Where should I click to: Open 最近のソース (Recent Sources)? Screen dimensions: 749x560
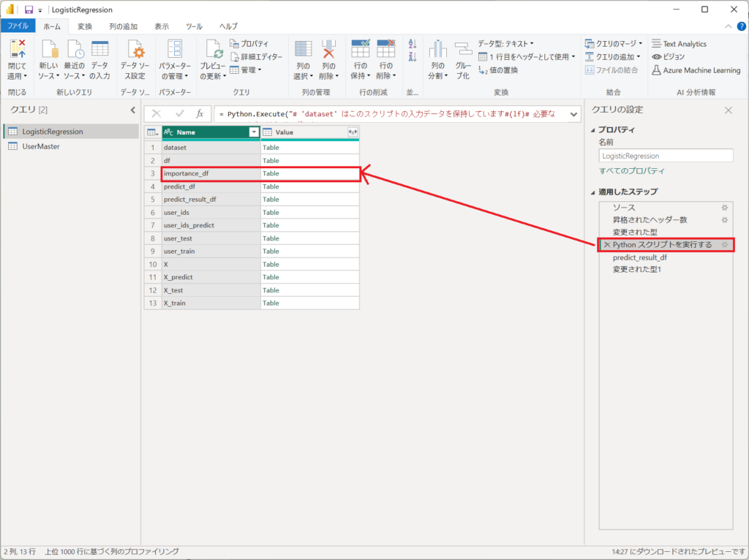(x=74, y=60)
